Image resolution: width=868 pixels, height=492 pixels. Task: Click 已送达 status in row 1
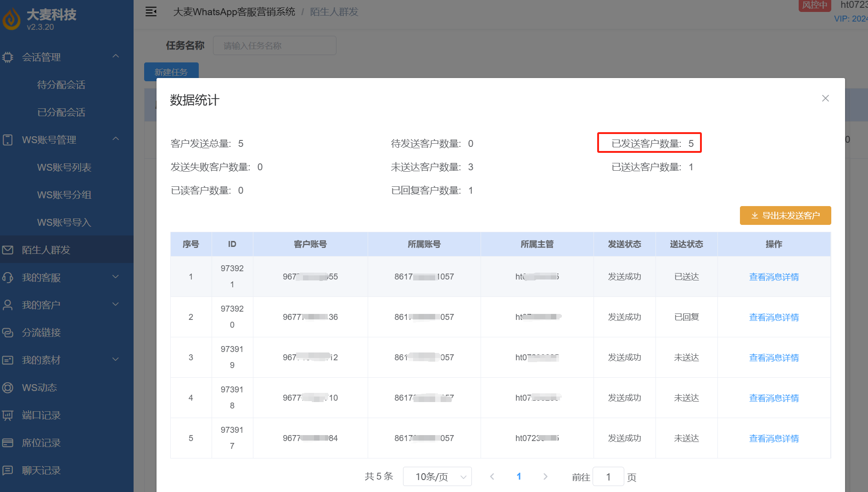click(x=687, y=277)
